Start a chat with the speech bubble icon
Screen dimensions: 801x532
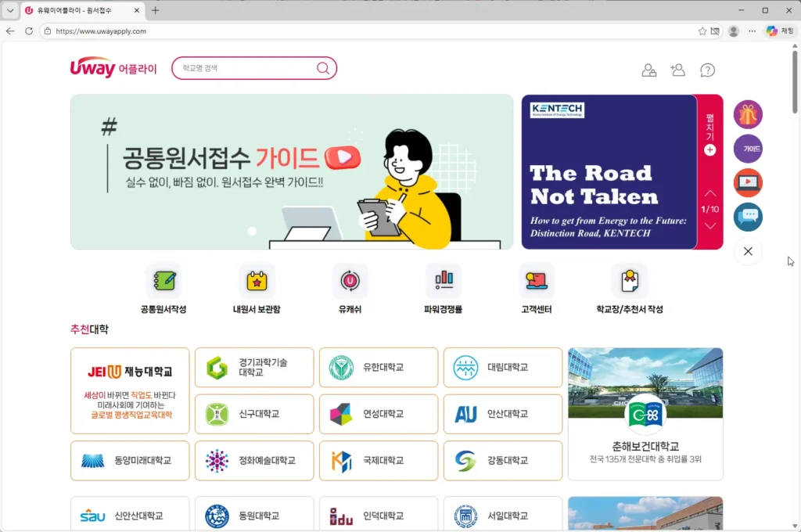pyautogui.click(x=748, y=217)
